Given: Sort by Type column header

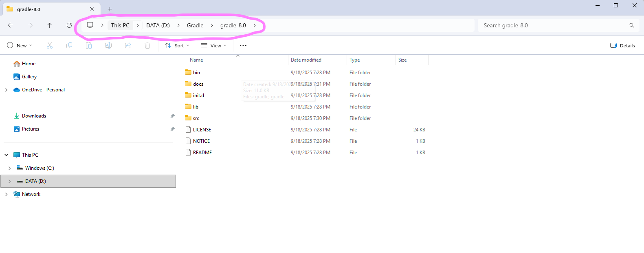Looking at the screenshot, I should click(354, 60).
